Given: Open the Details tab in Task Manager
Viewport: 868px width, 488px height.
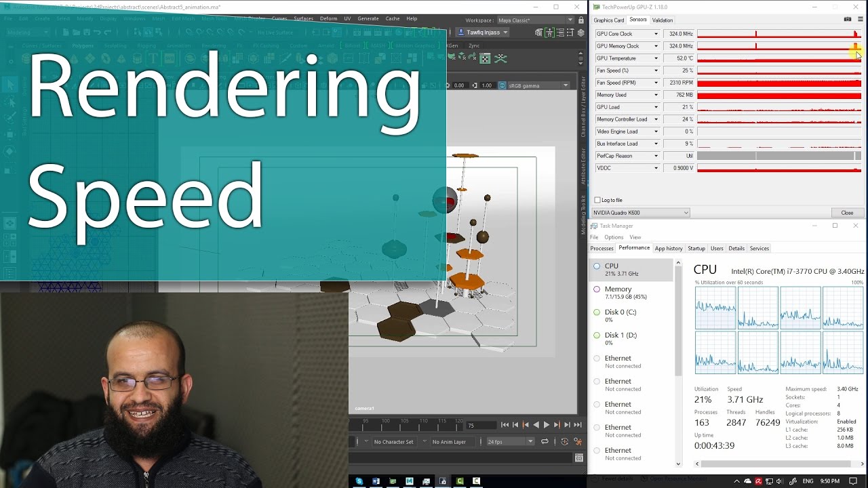Looking at the screenshot, I should 736,249.
